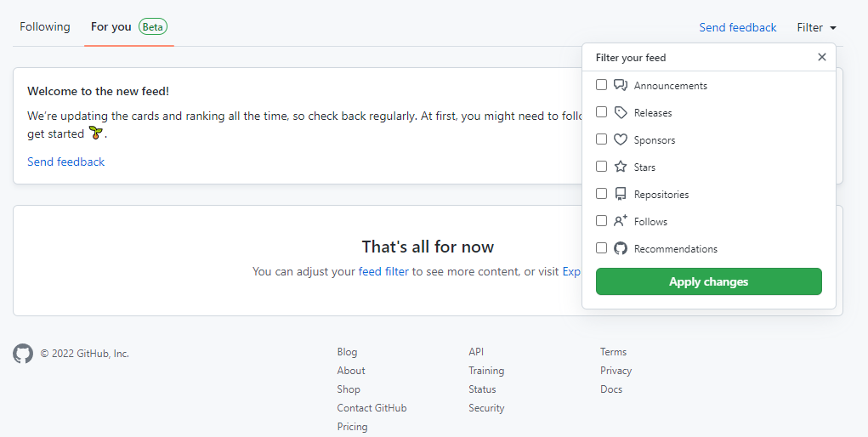Click the Sponsors heart icon
Image resolution: width=868 pixels, height=437 pixels.
click(621, 139)
